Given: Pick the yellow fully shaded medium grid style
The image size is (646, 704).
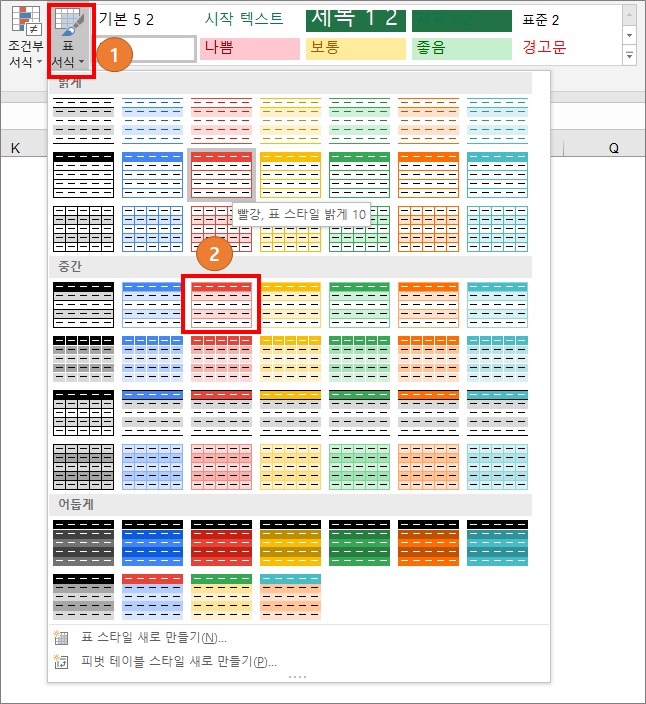Looking at the screenshot, I should (x=290, y=467).
